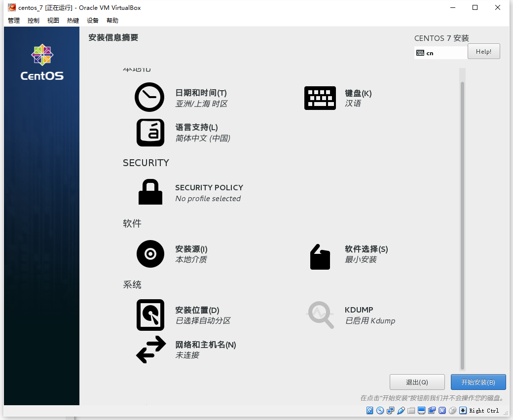This screenshot has width=513, height=420.
Task: Click the CENTOS 7 安装 title text
Action: [x=441, y=38]
